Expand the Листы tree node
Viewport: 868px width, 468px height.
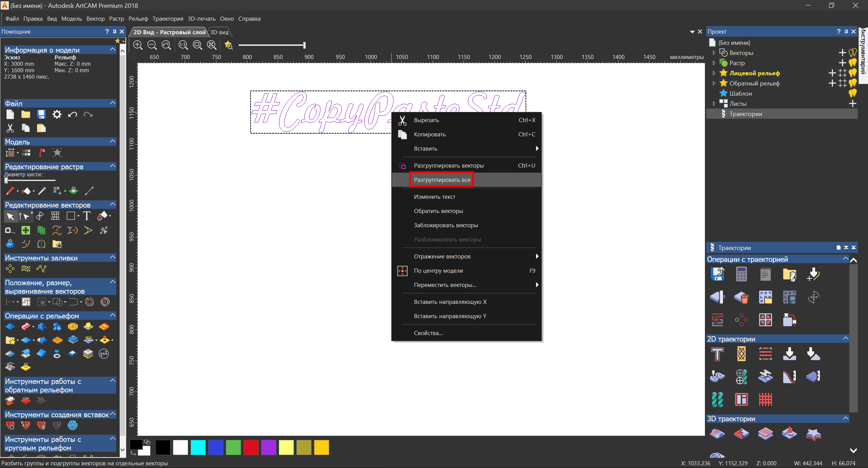coord(714,104)
